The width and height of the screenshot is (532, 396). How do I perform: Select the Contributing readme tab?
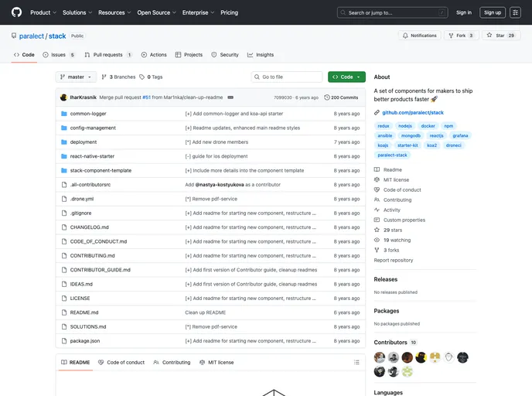pyautogui.click(x=172, y=363)
